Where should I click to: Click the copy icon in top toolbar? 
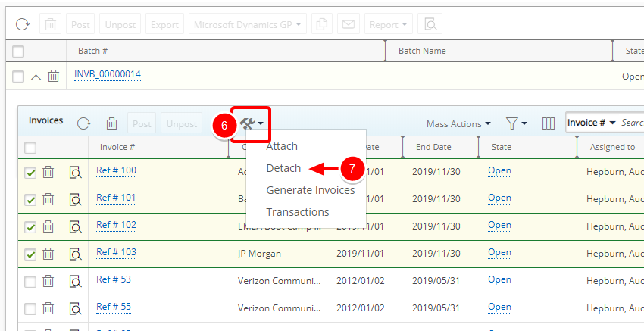point(322,24)
